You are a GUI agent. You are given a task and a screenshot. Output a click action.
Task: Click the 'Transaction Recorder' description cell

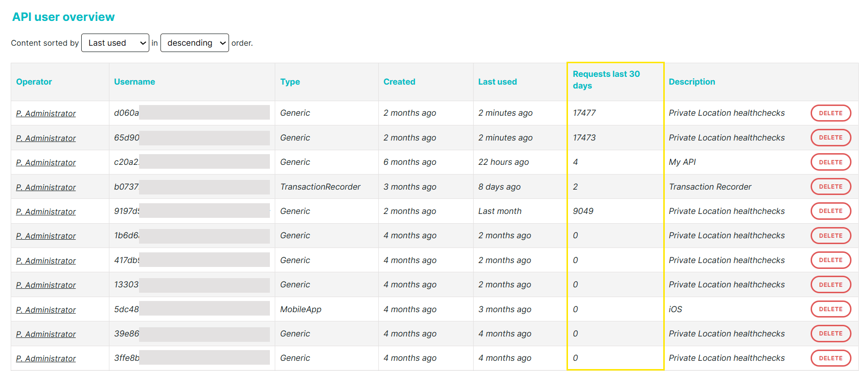(710, 187)
